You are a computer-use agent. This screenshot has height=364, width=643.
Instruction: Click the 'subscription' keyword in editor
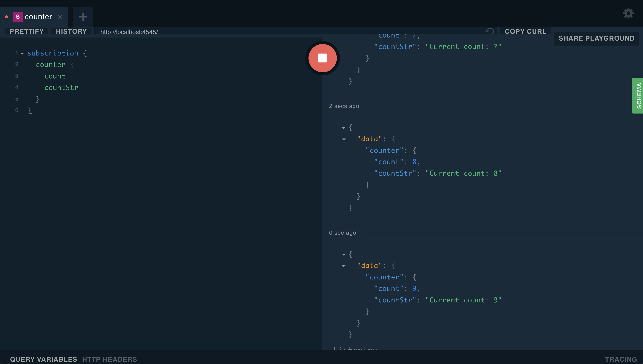coord(53,53)
